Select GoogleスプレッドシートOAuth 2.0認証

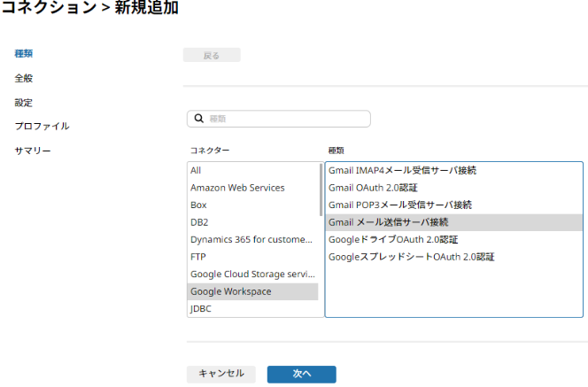(453, 257)
